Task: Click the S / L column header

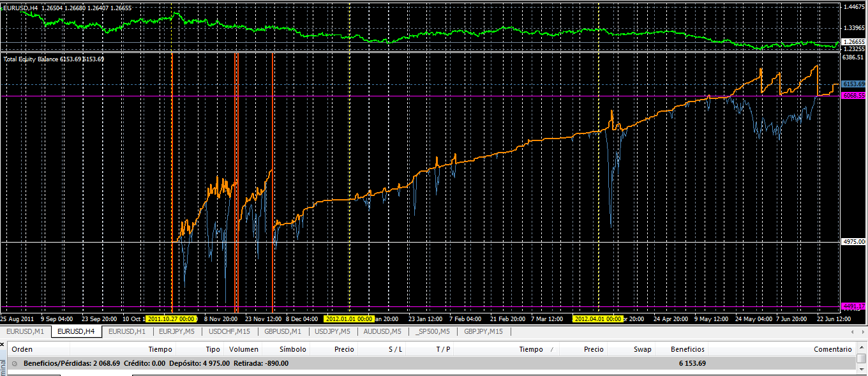Action: click(382, 349)
